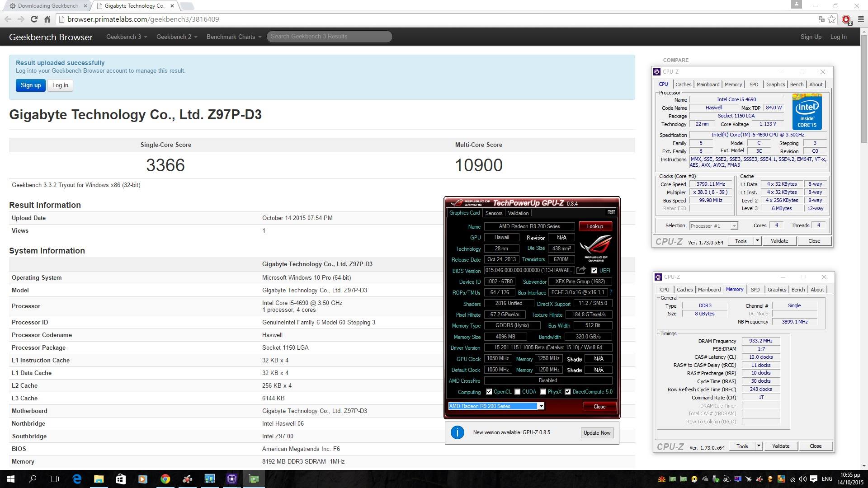Open the Action Center notification icon

pos(814,479)
